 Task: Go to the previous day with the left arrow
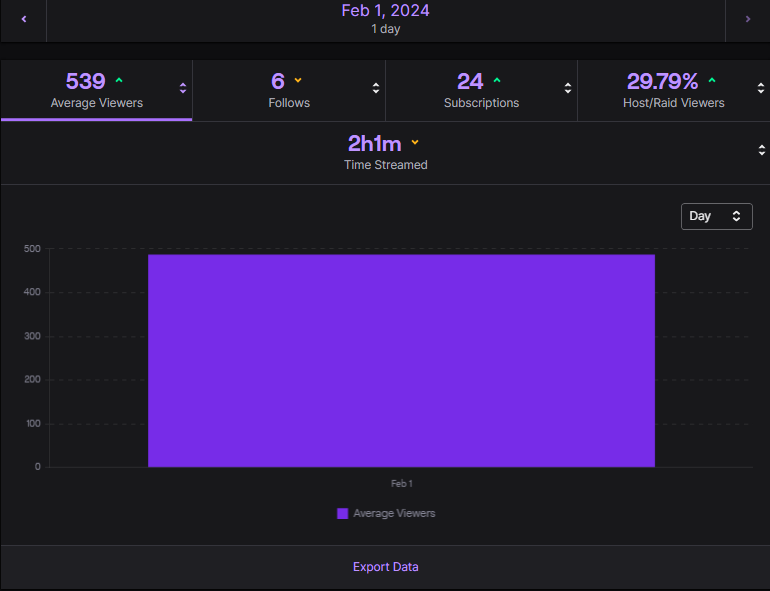pos(24,19)
